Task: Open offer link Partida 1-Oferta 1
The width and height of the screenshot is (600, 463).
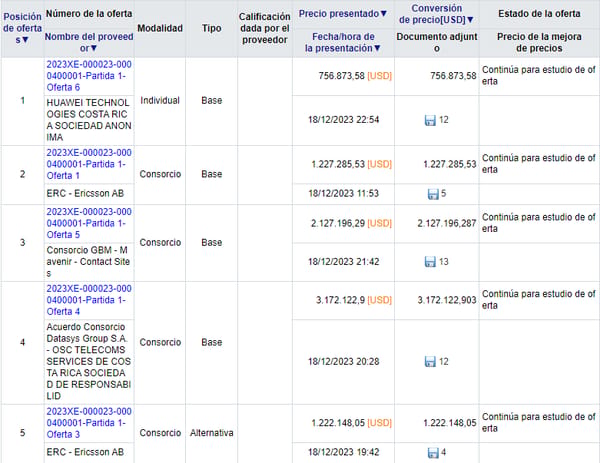Action: [x=89, y=164]
